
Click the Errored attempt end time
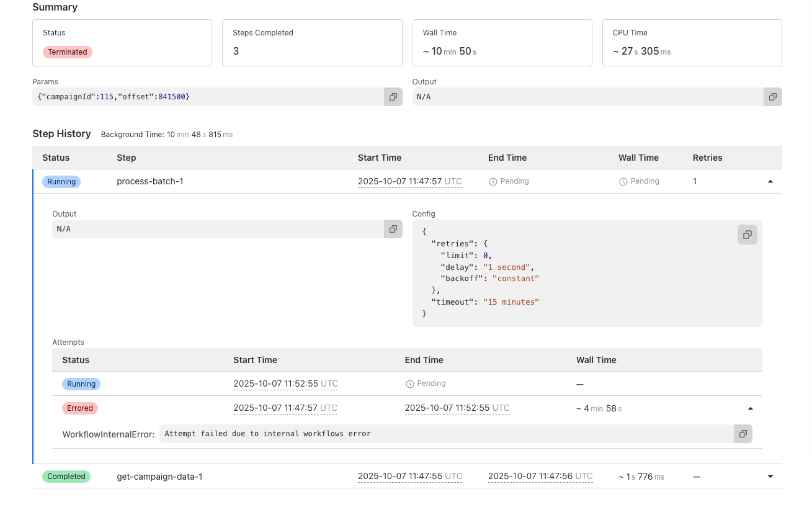tap(457, 408)
